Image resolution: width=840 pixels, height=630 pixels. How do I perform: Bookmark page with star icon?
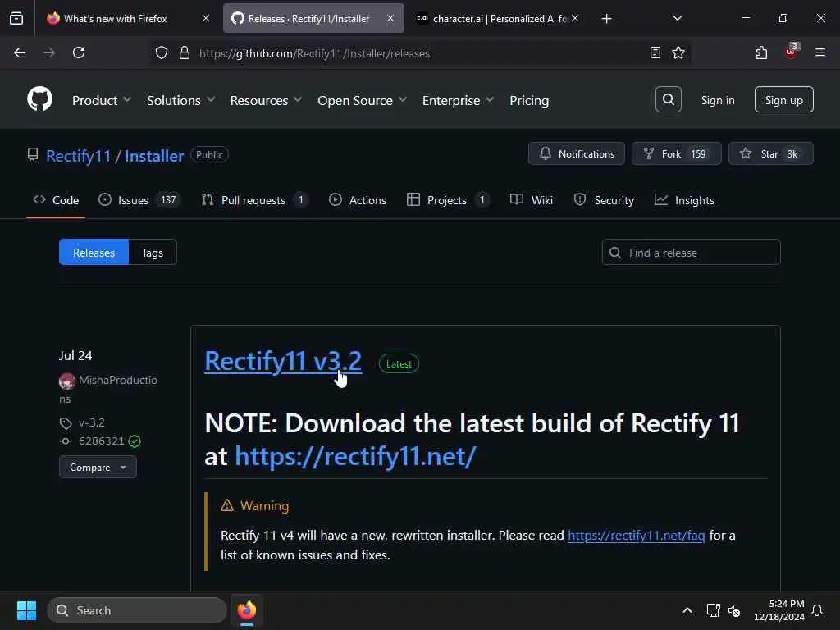[x=678, y=52]
